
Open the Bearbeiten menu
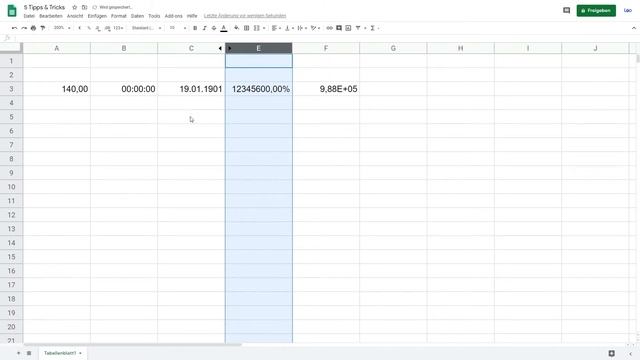point(51,16)
